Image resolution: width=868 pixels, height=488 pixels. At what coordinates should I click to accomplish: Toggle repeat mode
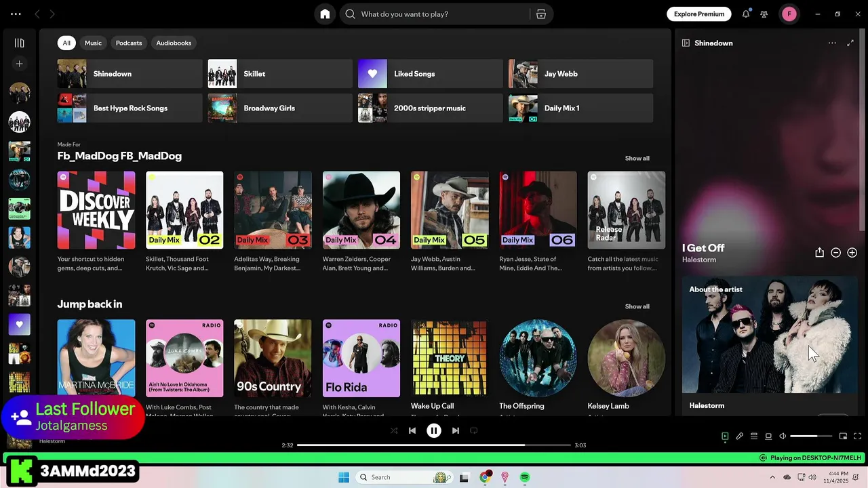[474, 430]
